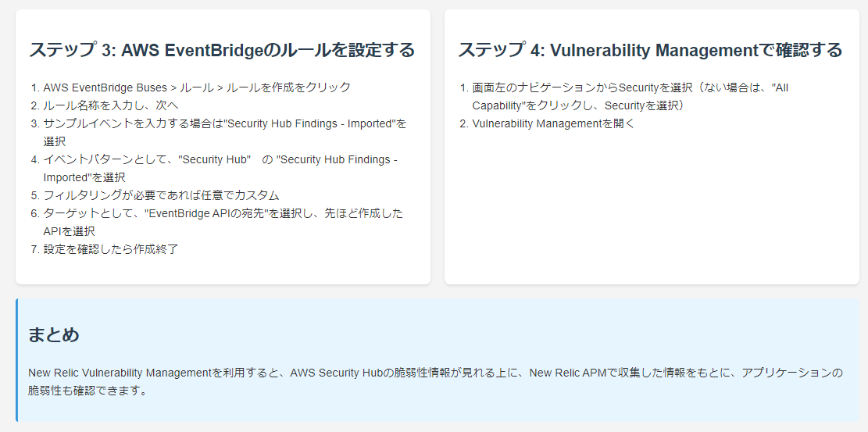Select the Vulnerability Managementを開く list item
Viewport: 868px width, 432px height.
554,123
